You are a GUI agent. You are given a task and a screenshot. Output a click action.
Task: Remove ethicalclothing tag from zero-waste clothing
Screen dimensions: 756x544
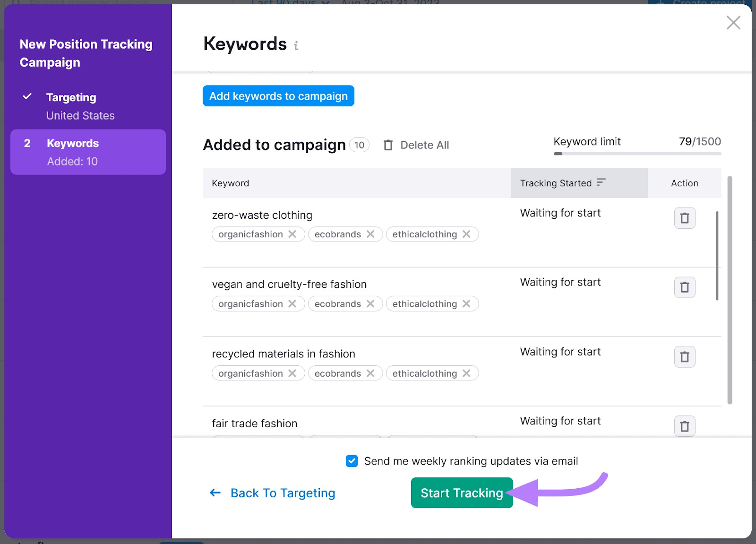tap(466, 234)
